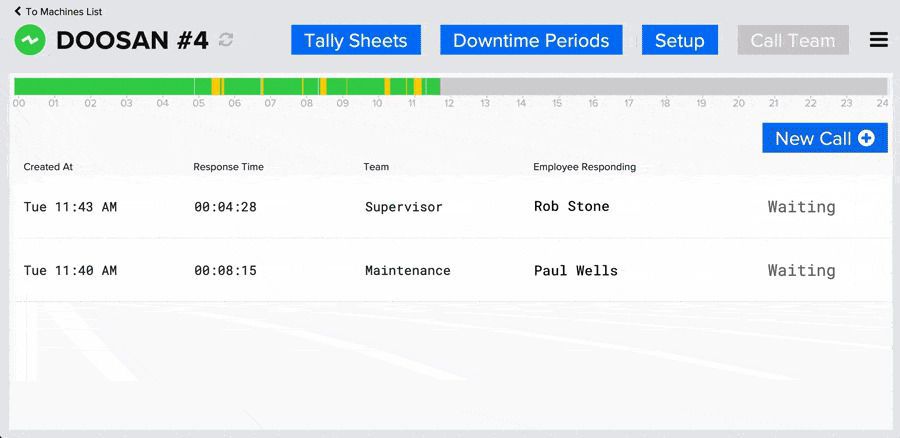
Task: Click the Created At column header
Action: tap(48, 167)
